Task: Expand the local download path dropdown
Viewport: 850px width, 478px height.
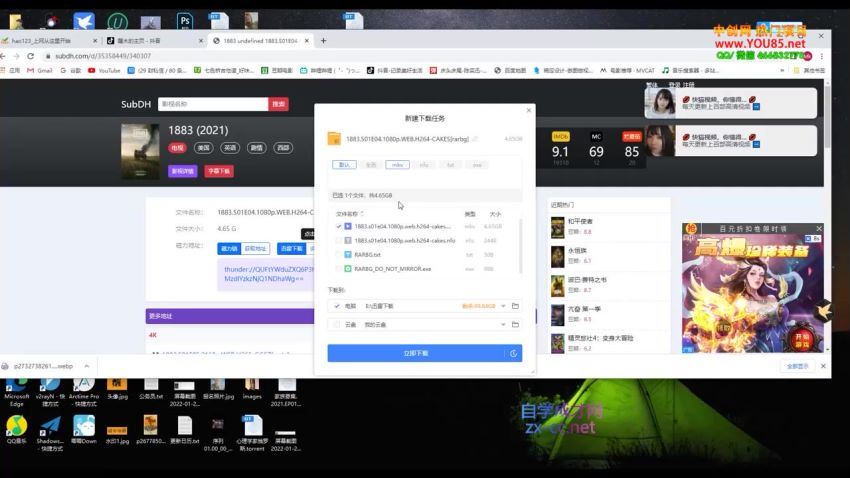Action: point(503,306)
